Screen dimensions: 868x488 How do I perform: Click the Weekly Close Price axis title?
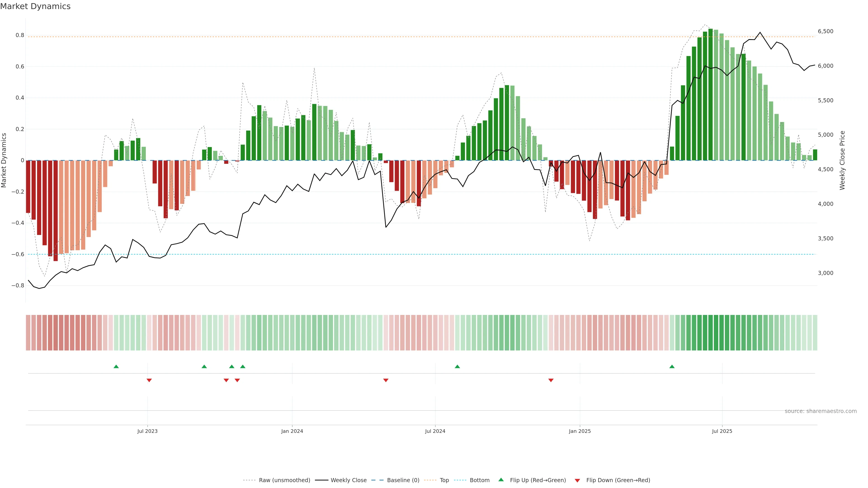(842, 160)
